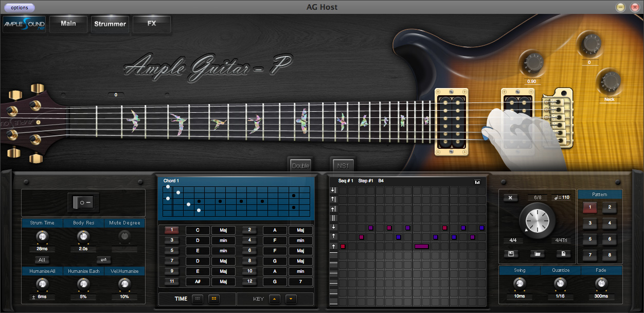Click the plain down-arrow row icon in sequencer
The width and height of the screenshot is (644, 313).
point(333,227)
